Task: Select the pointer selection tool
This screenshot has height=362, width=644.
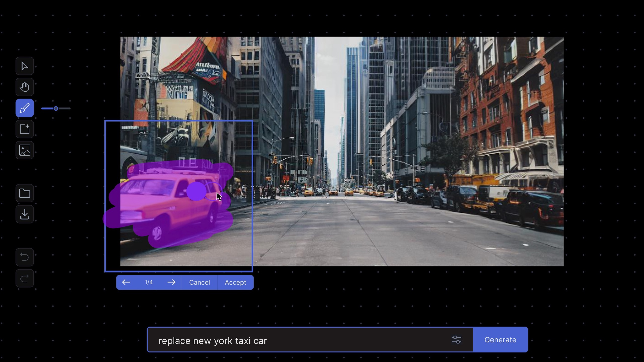Action: coord(24,66)
